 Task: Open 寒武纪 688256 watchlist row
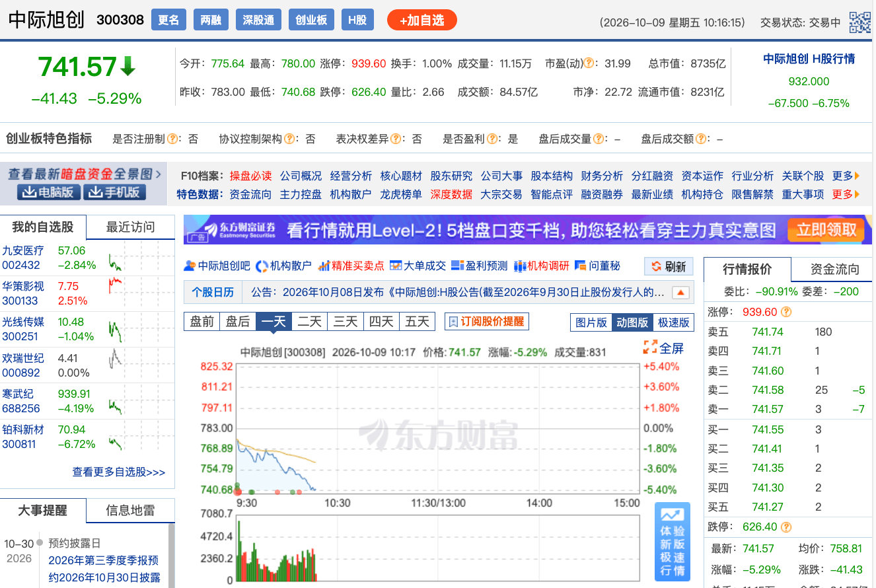(87, 400)
